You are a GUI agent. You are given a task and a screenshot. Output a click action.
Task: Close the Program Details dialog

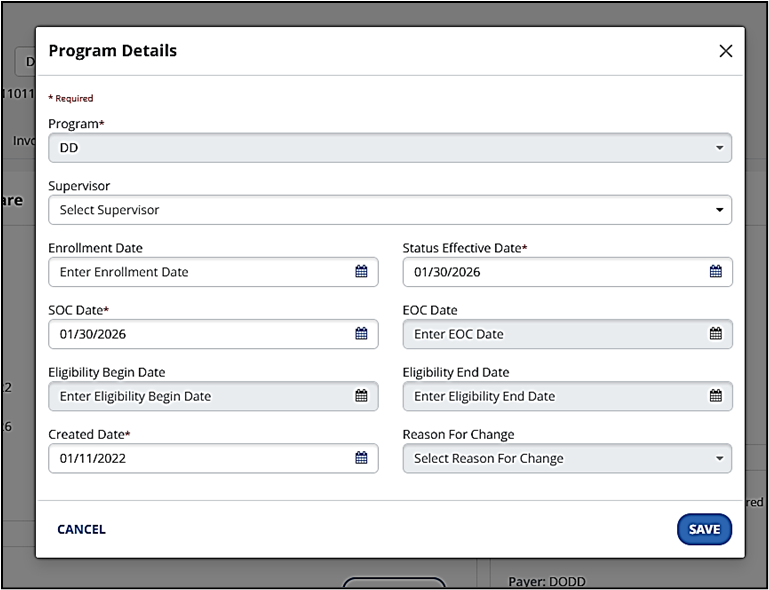[x=726, y=51]
